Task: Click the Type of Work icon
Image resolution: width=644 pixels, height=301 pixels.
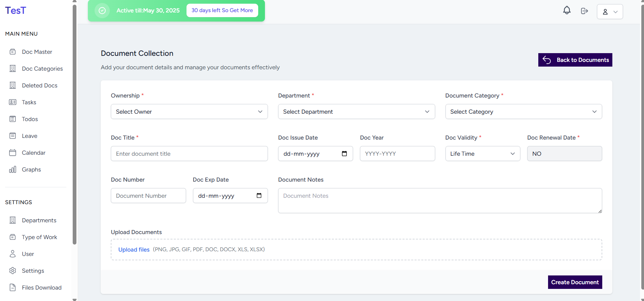Action: [x=12, y=237]
